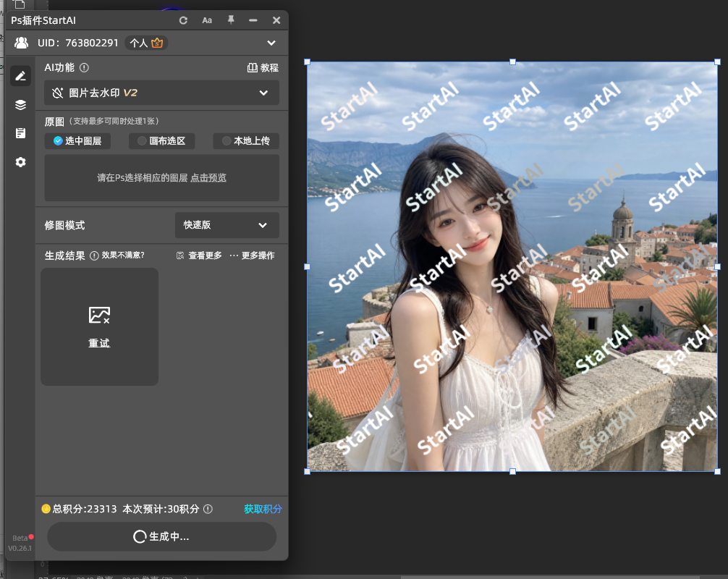Screen dimensions: 728x579
Task: Click the refresh icon in StartAI title bar
Action: point(183,20)
